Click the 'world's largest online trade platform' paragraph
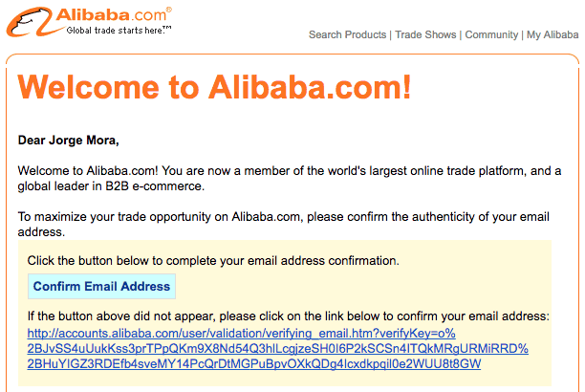The height and width of the screenshot is (392, 585). click(x=289, y=170)
